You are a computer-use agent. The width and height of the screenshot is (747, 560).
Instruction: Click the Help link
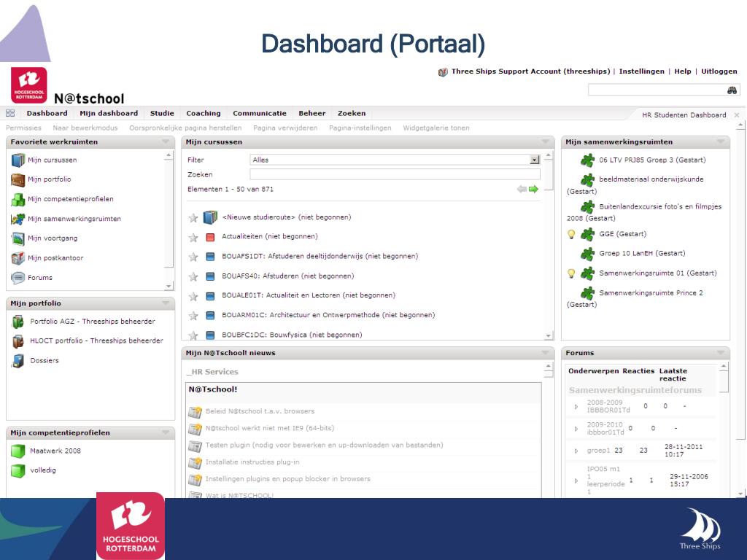tap(683, 71)
